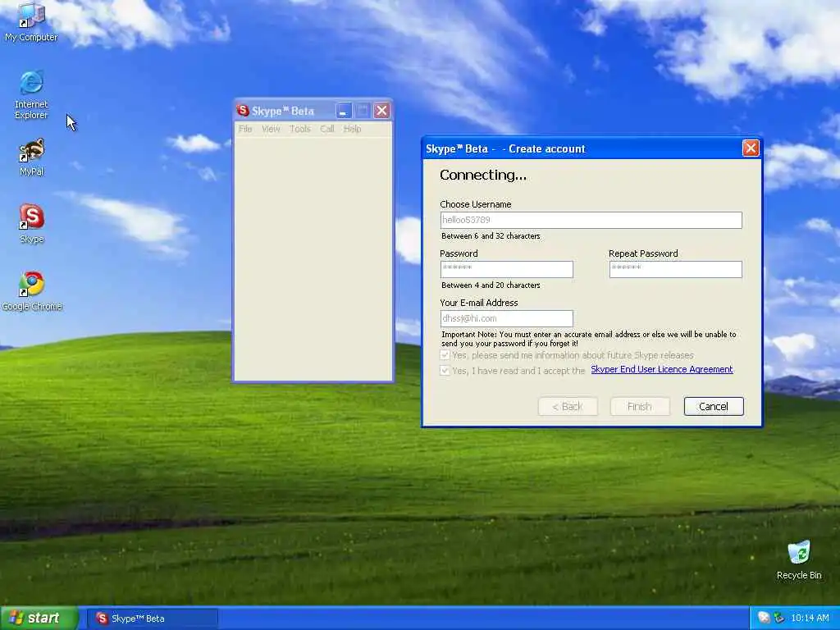Image resolution: width=840 pixels, height=630 pixels.
Task: Click the Important Note email text
Action: click(589, 339)
